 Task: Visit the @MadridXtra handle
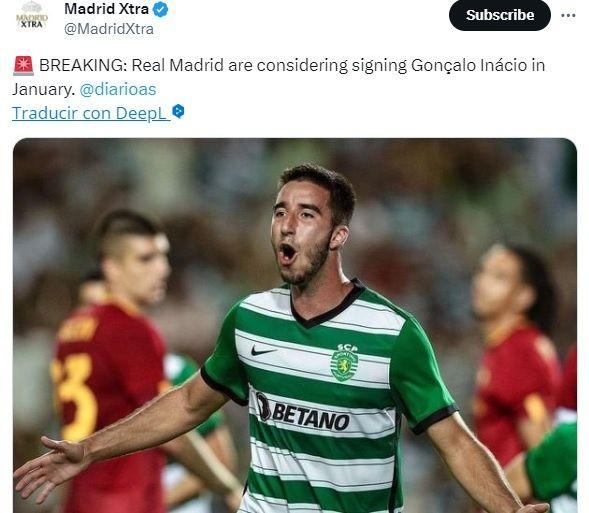(109, 29)
